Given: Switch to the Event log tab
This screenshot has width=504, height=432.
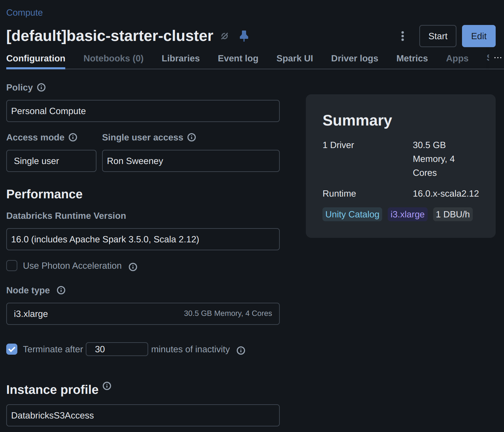Looking at the screenshot, I should [238, 58].
